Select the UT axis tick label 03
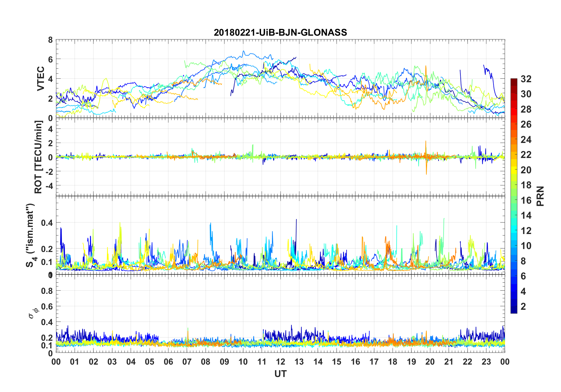Image resolution: width=561 pixels, height=392 pixels. pos(112,362)
